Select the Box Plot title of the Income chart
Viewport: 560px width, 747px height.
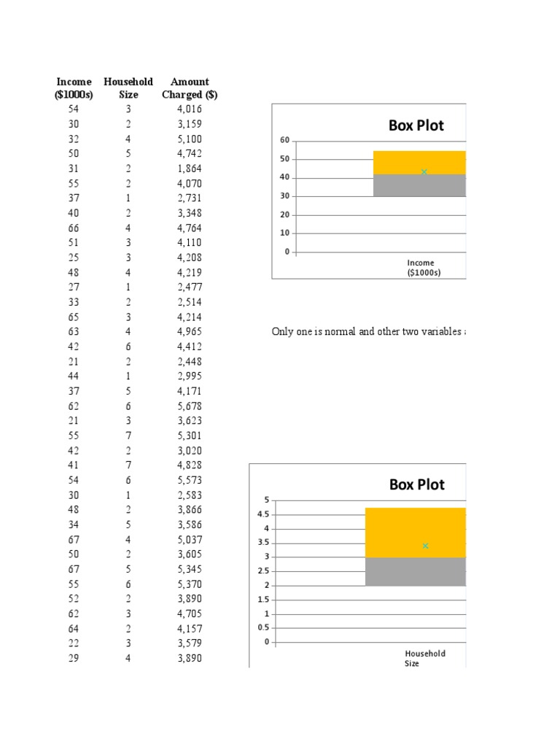(x=416, y=125)
